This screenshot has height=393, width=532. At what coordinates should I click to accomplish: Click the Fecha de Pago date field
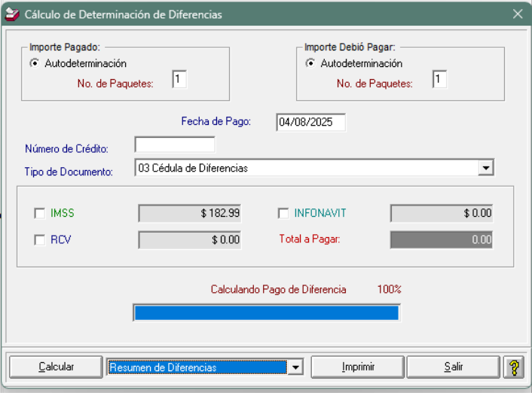pyautogui.click(x=310, y=122)
